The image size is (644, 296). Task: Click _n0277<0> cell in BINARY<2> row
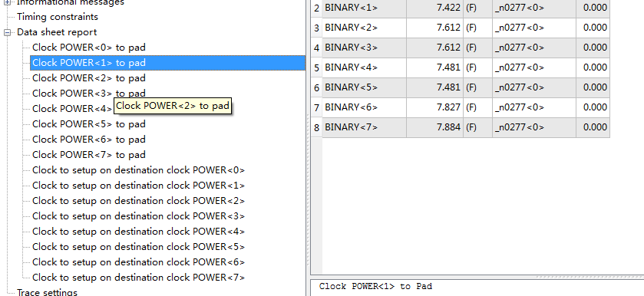coord(534,28)
